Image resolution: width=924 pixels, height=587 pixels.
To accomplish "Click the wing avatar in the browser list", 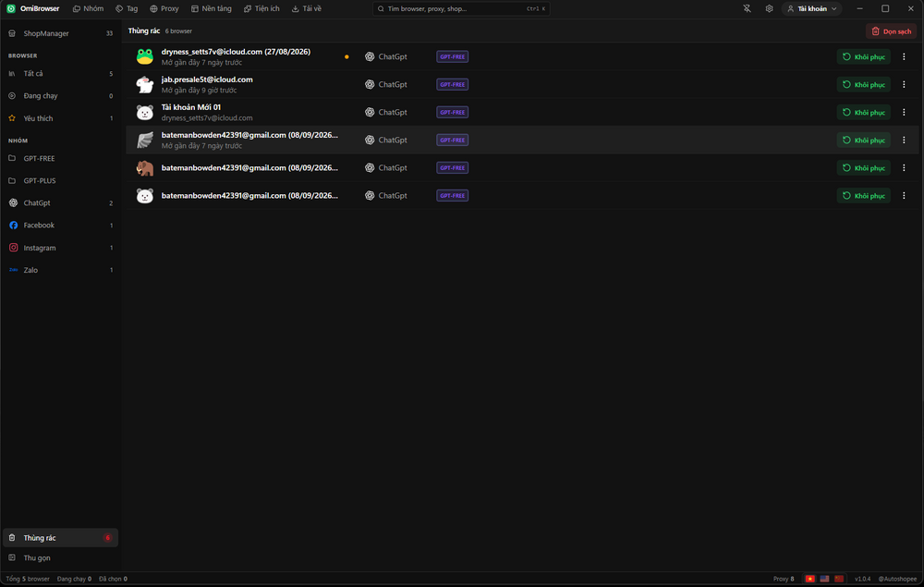I will [x=145, y=140].
